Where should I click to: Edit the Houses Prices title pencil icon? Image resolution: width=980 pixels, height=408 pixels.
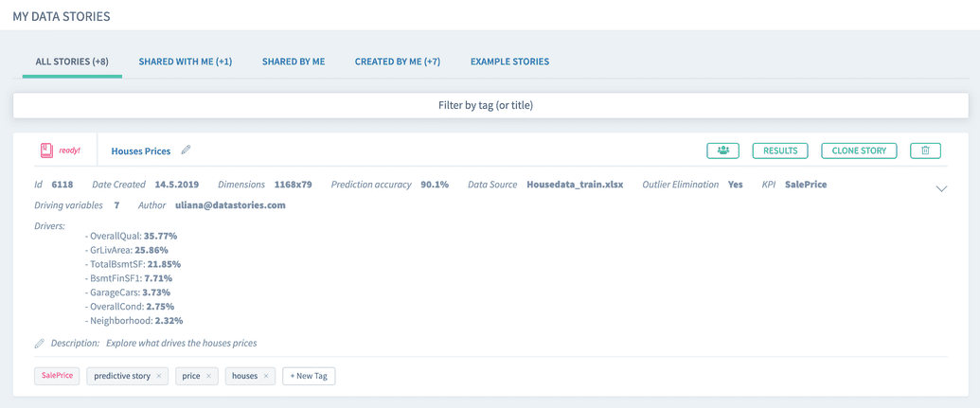[186, 150]
